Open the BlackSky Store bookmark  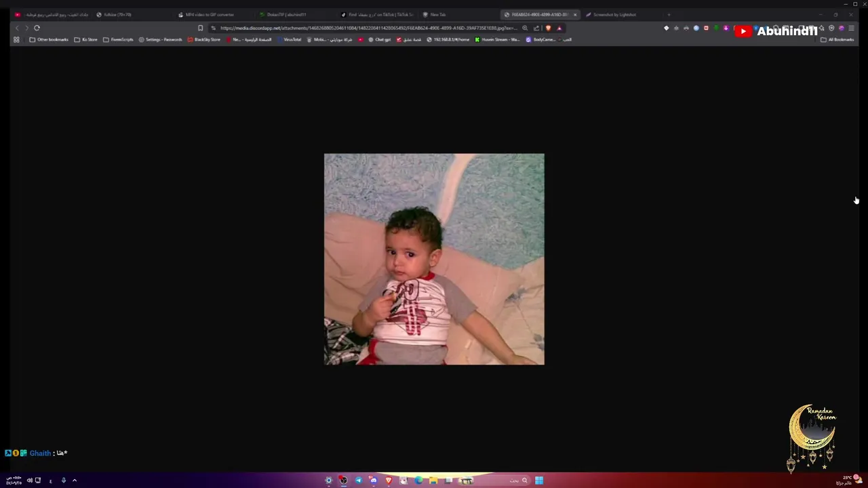pyautogui.click(x=203, y=39)
